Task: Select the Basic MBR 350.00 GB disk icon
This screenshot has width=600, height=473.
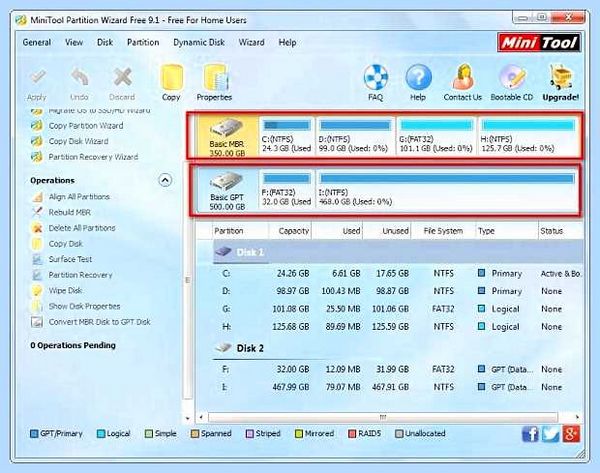Action: click(x=226, y=127)
